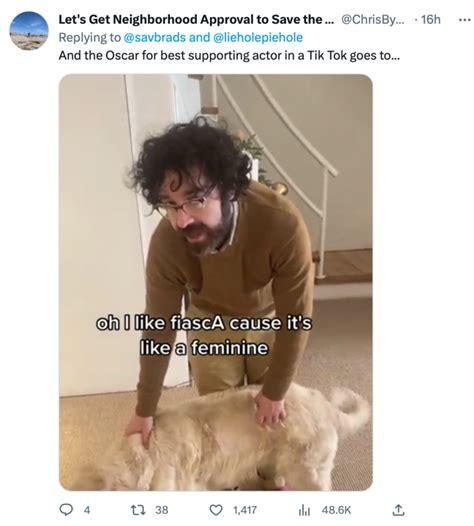The image size is (474, 526).
Task: Open the 16h timestamp link
Action: click(431, 20)
